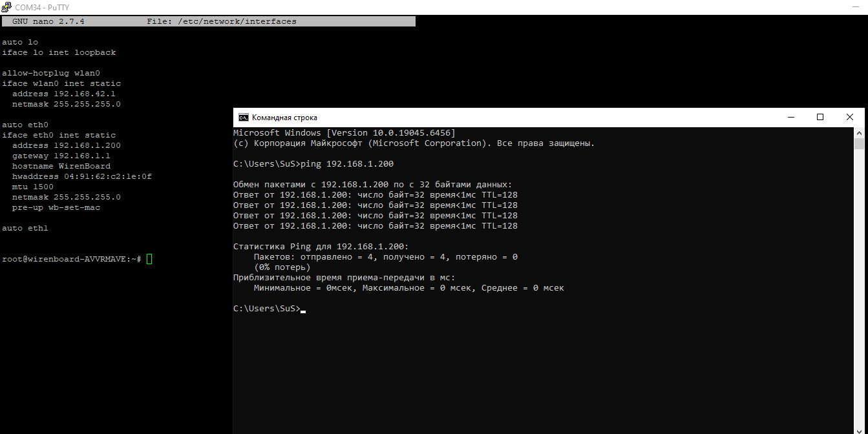Click the Command Prompt title bar icon
868x434 pixels.
tap(243, 118)
